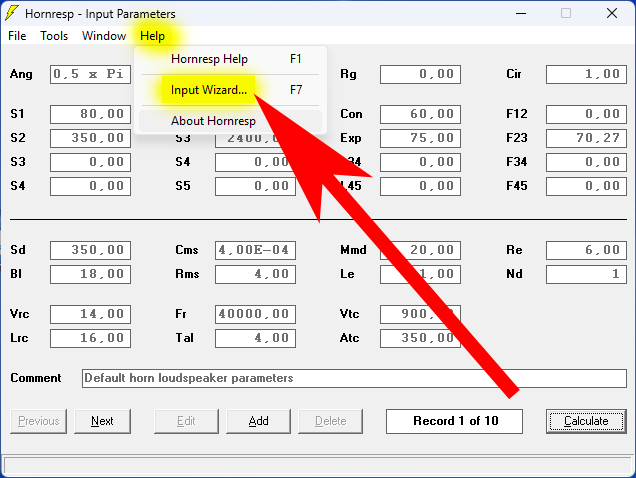The width and height of the screenshot is (636, 478).
Task: Select the Cms field with 4,00E-04
Action: tap(255, 250)
